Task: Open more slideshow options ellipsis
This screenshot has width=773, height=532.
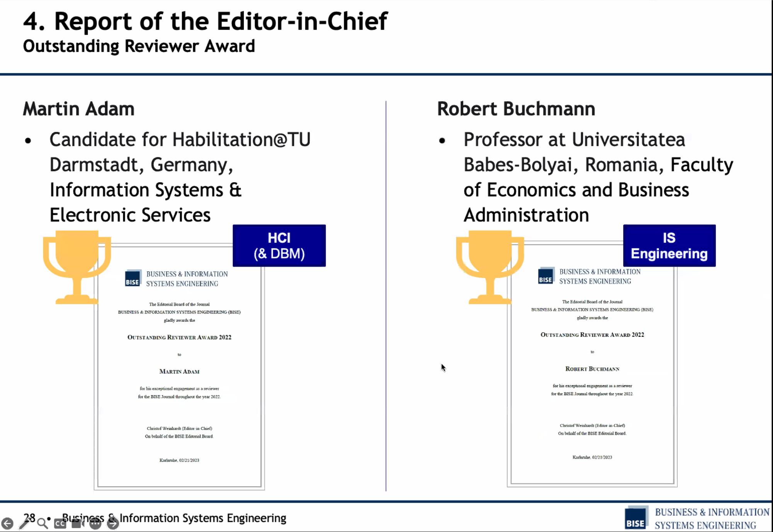Action: [95, 524]
